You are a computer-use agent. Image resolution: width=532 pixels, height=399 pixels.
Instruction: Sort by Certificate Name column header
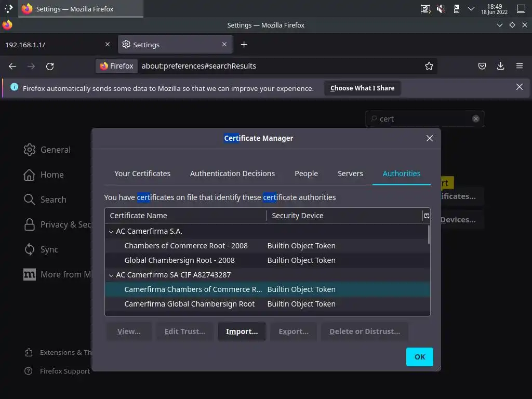pos(185,216)
